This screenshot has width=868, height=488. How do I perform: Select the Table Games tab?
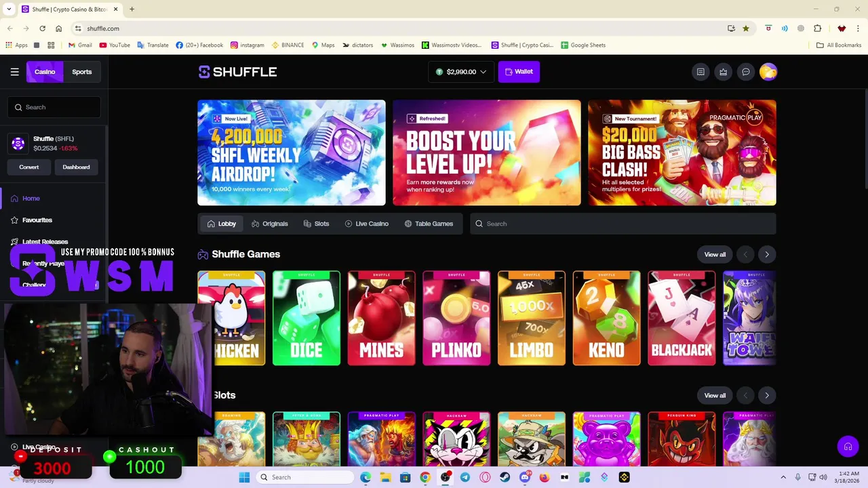[429, 224]
